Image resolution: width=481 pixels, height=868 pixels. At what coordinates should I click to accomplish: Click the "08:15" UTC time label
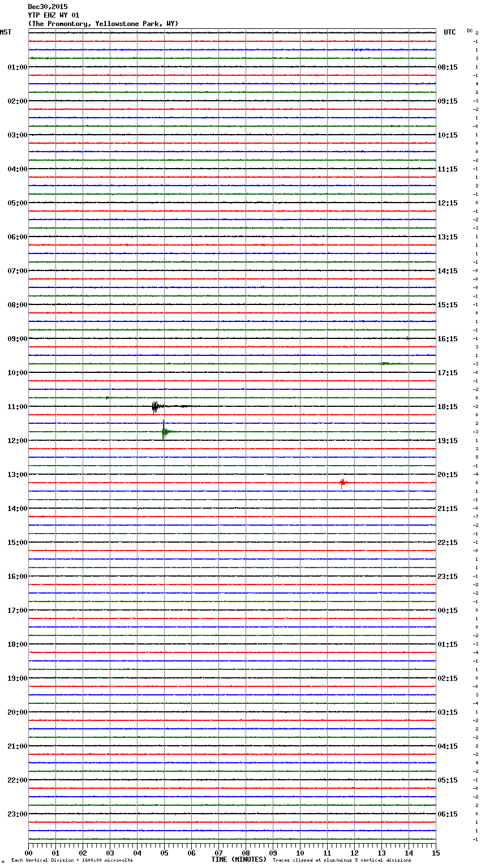click(448, 67)
